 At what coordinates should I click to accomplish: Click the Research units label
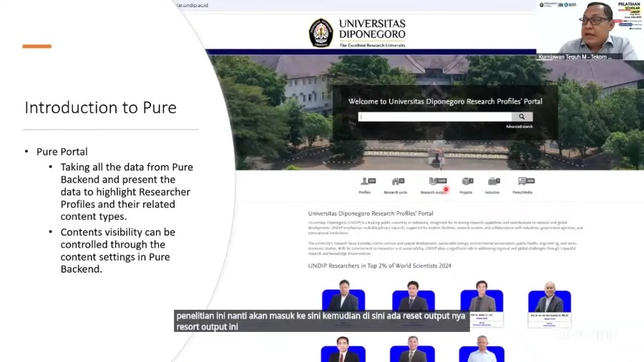395,192
